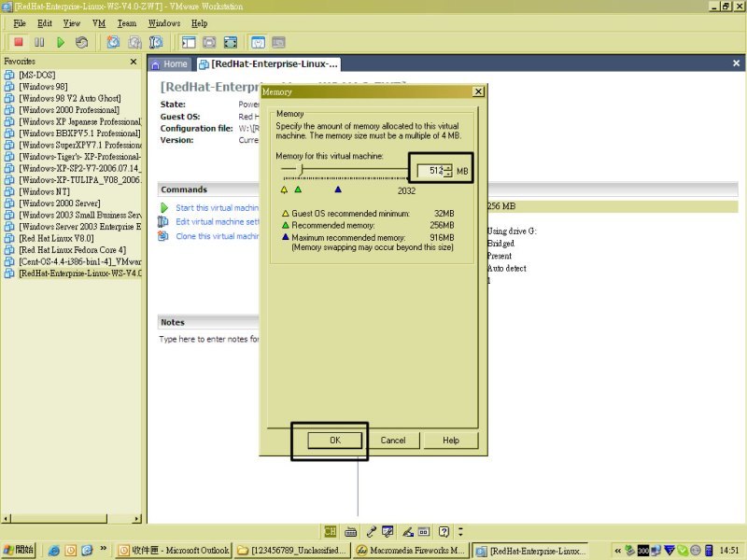
Task: Select [Windows 2000 Professional] favorite
Action: coord(69,110)
